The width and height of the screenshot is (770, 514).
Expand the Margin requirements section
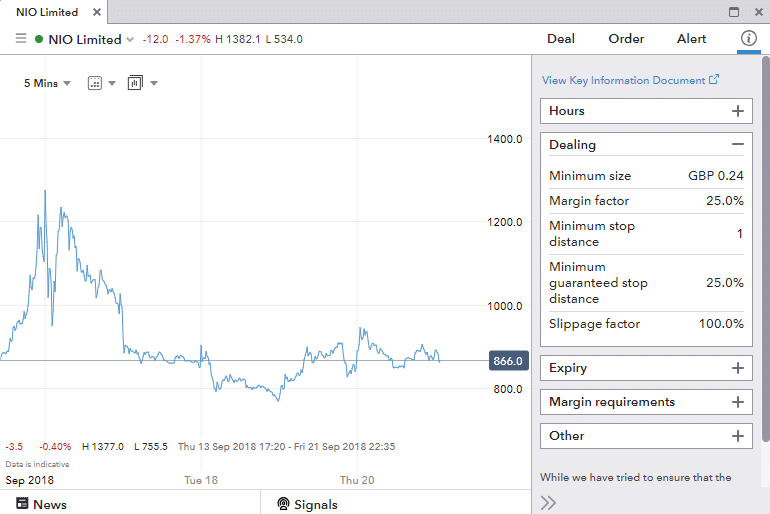[x=738, y=402]
